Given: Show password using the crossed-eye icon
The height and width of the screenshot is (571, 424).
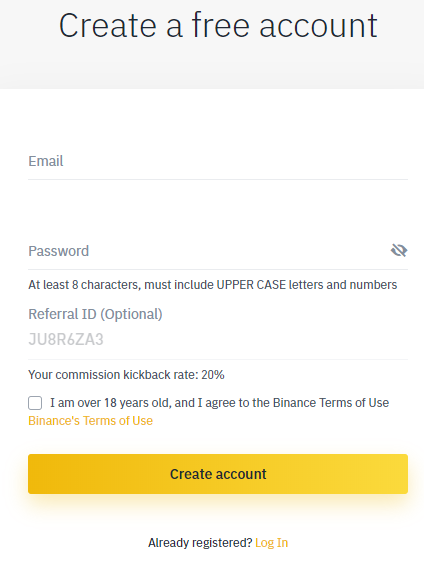Looking at the screenshot, I should click(x=399, y=251).
